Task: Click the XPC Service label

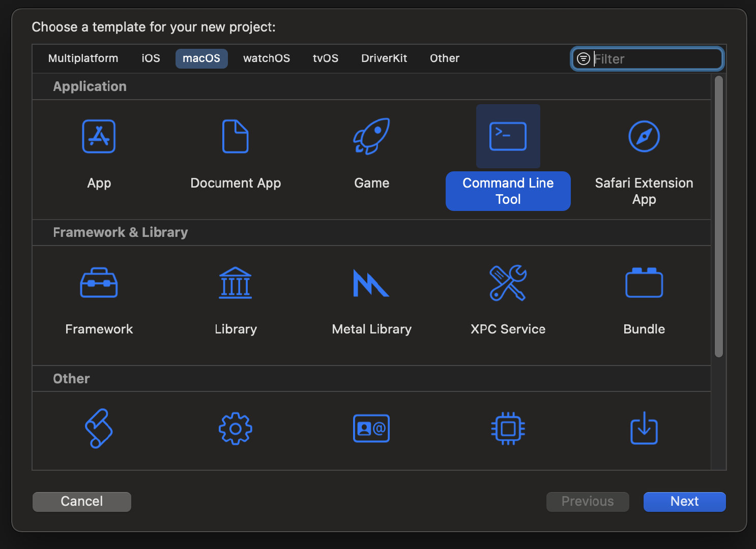Action: (x=508, y=329)
